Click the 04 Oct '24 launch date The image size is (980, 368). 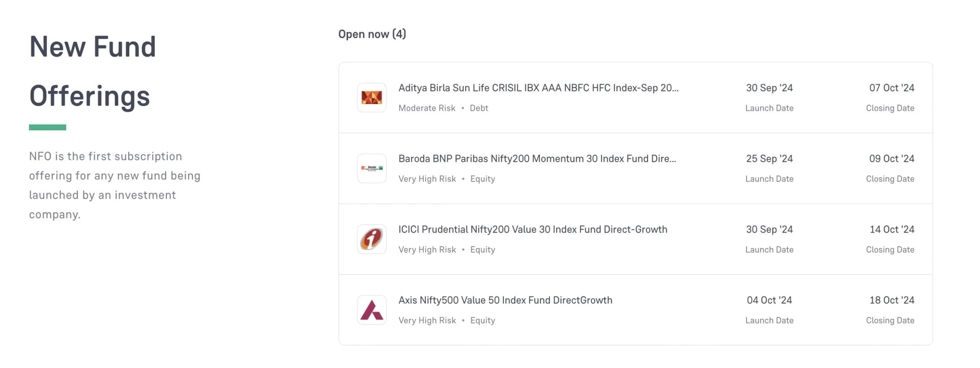(x=769, y=300)
